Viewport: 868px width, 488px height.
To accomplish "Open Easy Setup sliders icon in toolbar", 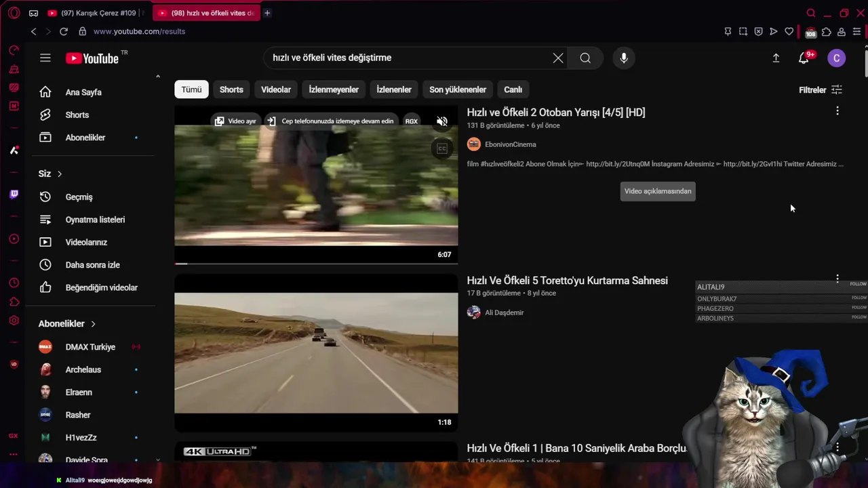I will (857, 31).
